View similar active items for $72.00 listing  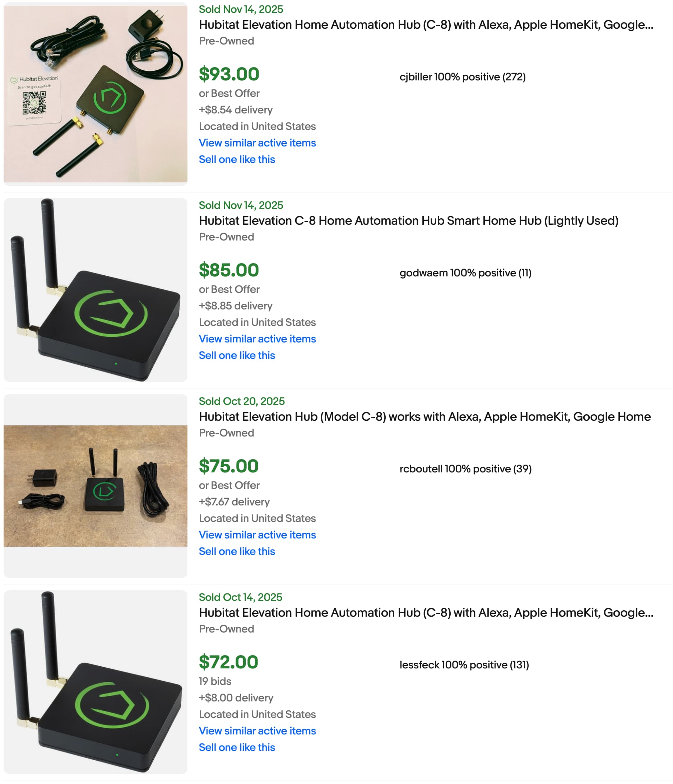pyautogui.click(x=257, y=731)
